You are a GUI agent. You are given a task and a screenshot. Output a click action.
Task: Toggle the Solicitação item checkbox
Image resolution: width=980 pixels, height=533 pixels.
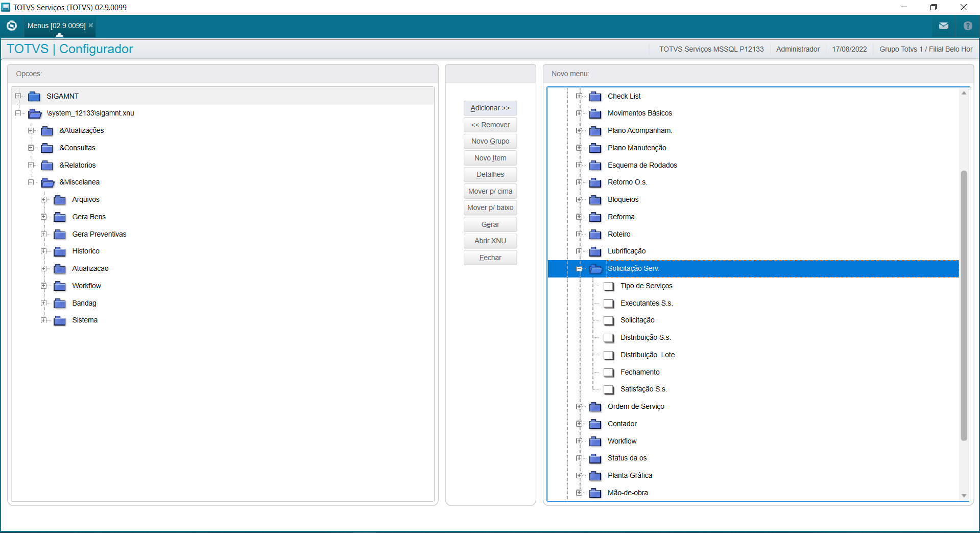click(609, 320)
